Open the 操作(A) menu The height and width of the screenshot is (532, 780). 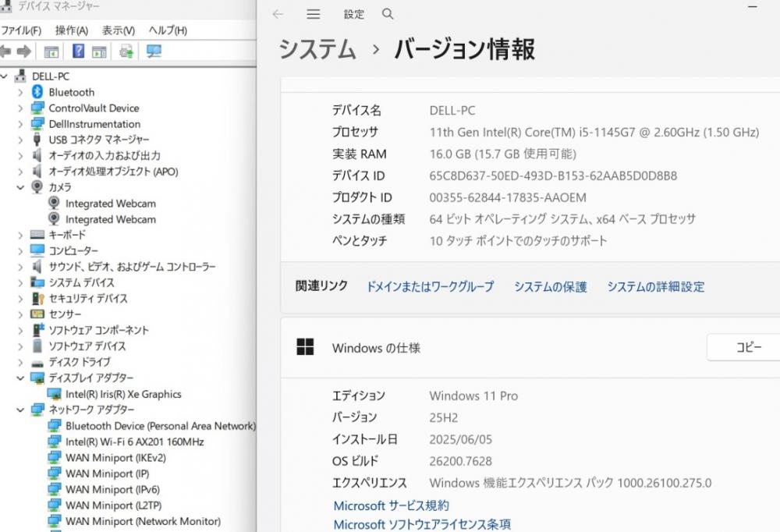[x=71, y=30]
